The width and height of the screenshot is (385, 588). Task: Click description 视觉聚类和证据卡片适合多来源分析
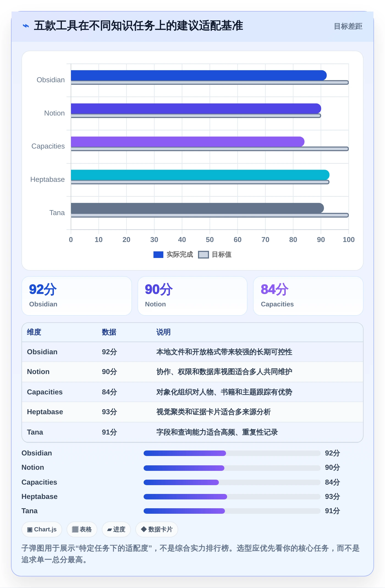tap(213, 412)
